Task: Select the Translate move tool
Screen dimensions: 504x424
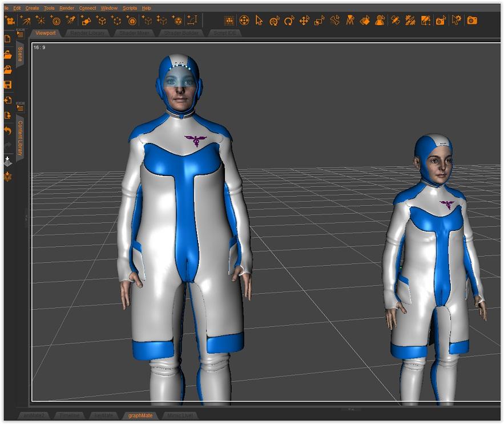Action: [304, 21]
